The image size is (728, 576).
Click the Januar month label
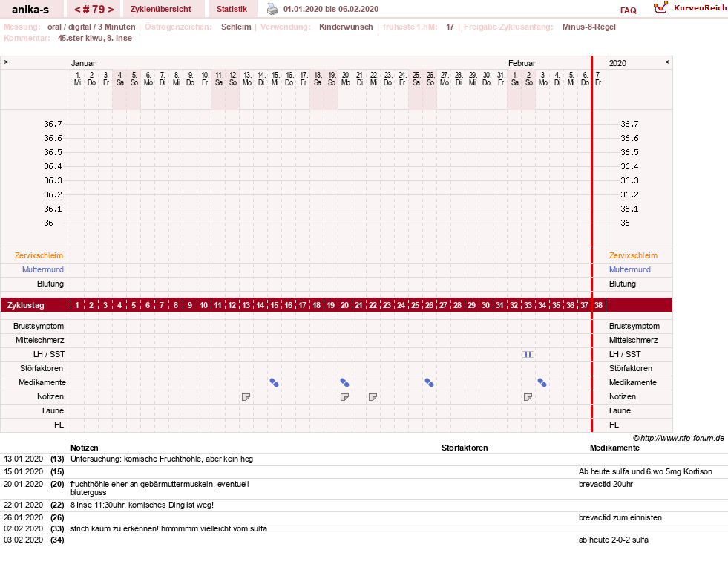click(x=83, y=63)
